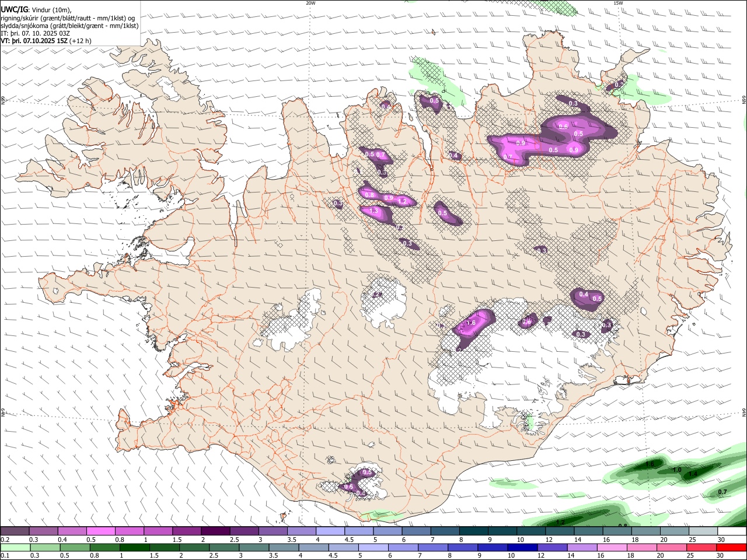This screenshot has height=560, width=747.
Task: Click the '1.4' rain value in green area
Action: [693, 475]
